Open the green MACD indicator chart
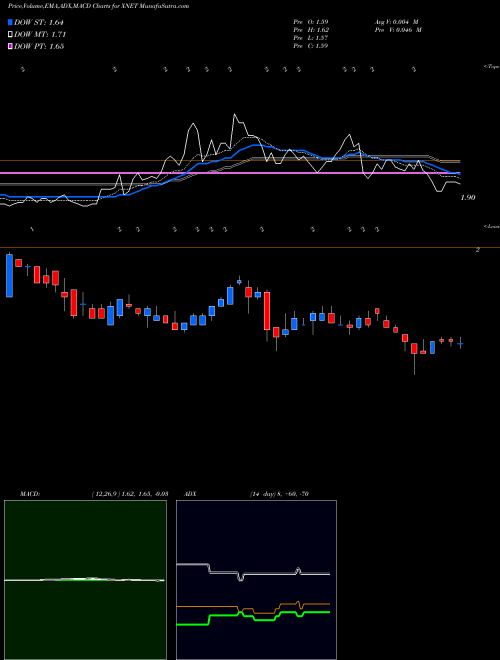The image size is (500, 660). pyautogui.click(x=85, y=580)
